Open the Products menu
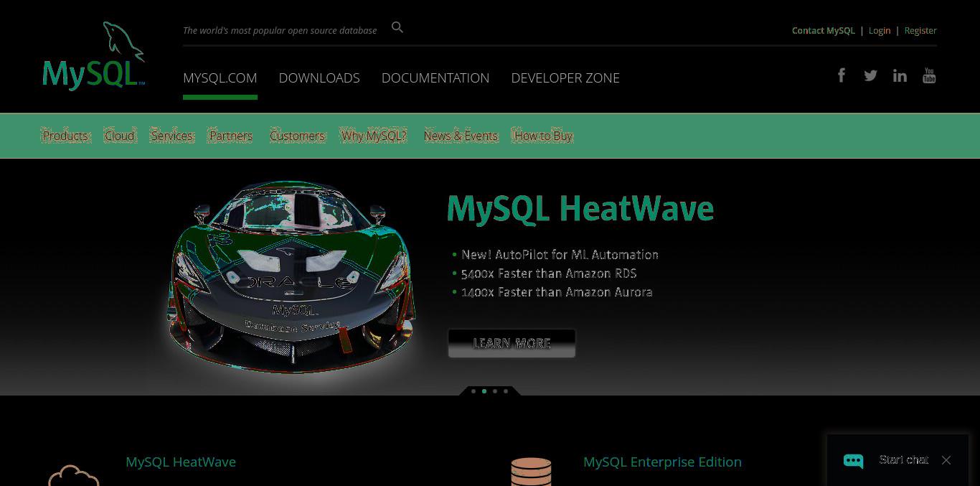The height and width of the screenshot is (486, 980). click(x=65, y=136)
